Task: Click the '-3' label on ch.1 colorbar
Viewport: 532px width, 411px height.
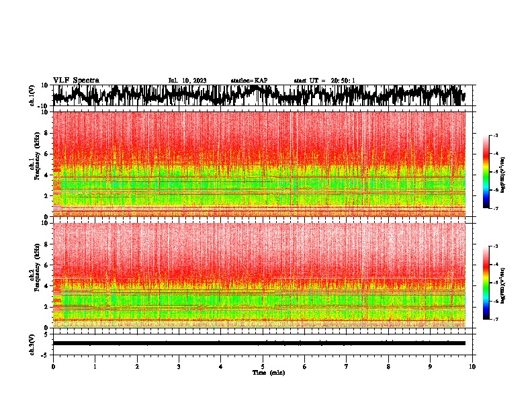Action: coord(495,135)
